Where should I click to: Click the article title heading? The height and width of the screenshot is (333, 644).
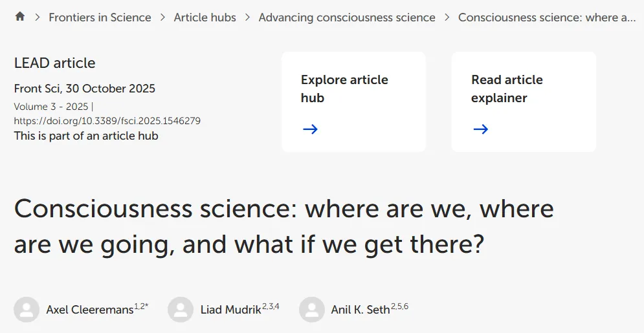(283, 227)
